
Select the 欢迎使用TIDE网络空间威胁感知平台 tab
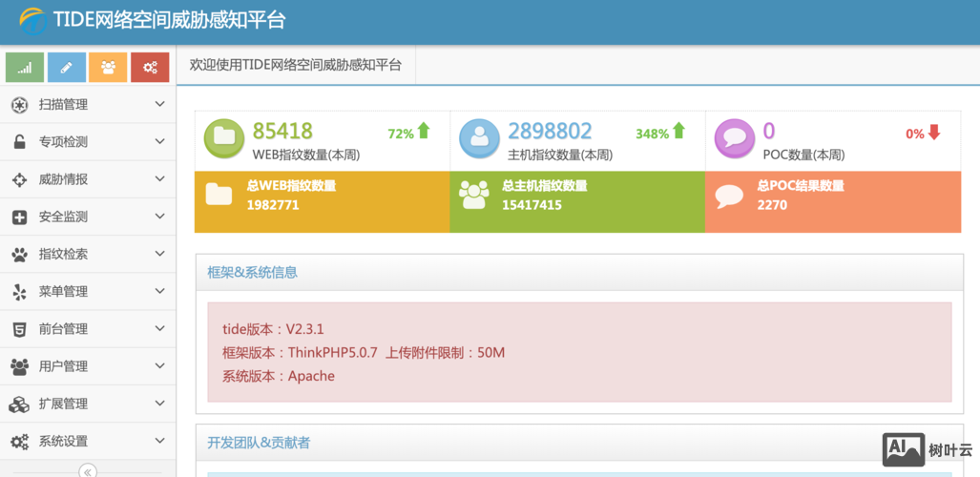click(x=296, y=64)
